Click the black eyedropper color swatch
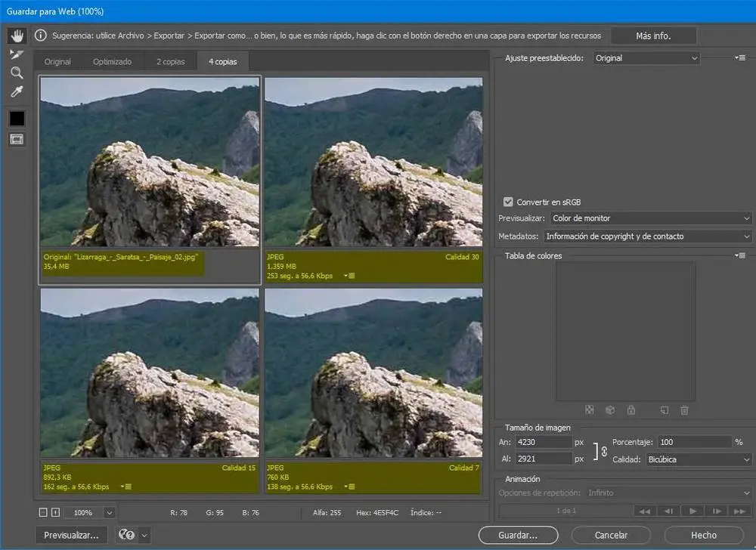The height and width of the screenshot is (550, 756). click(x=17, y=119)
